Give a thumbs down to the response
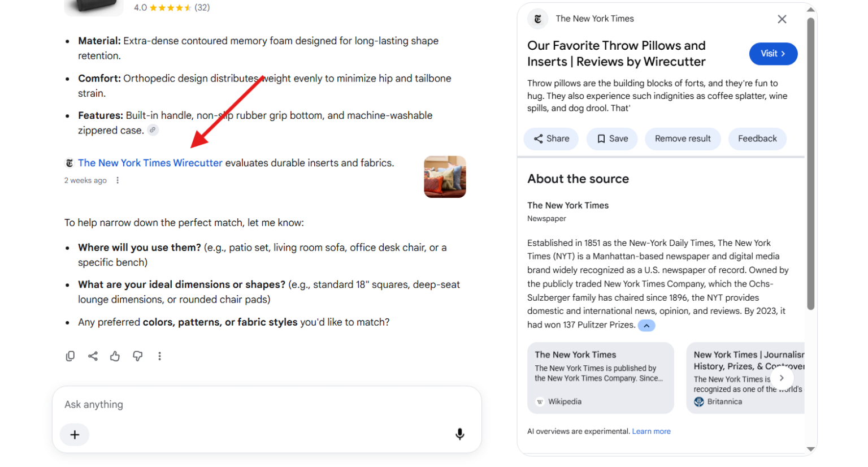This screenshot has height=467, width=868. [x=137, y=356]
